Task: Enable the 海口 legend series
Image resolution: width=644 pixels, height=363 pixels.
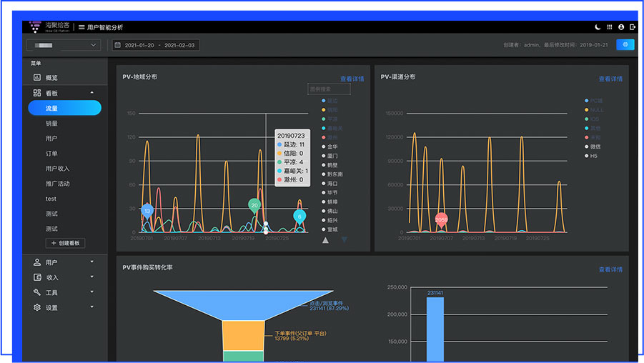Action: pos(330,184)
